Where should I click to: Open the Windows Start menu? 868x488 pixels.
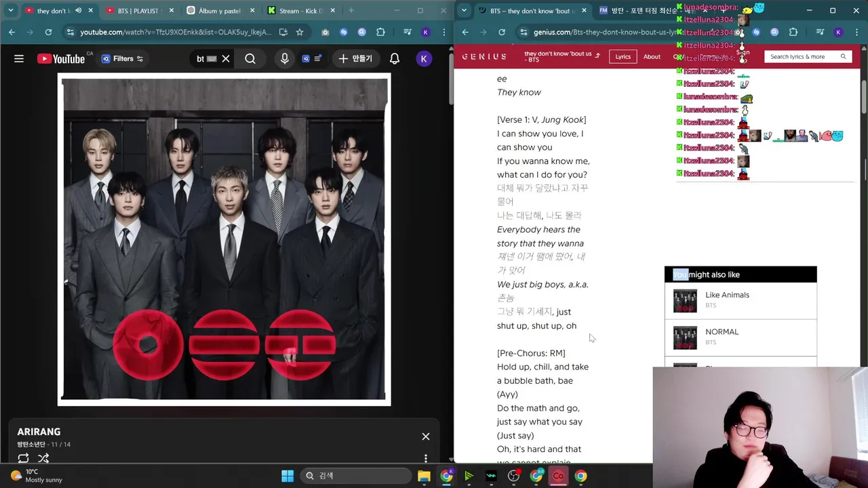click(x=288, y=476)
